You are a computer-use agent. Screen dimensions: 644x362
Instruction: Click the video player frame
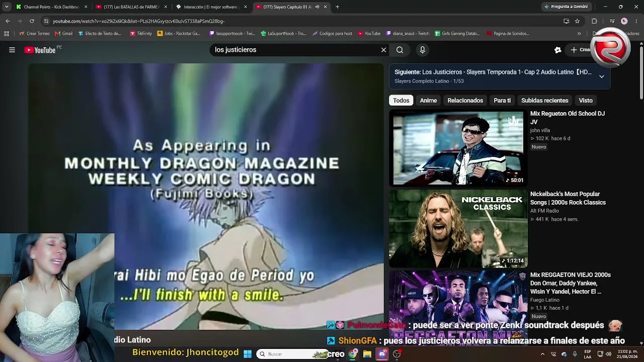click(206, 196)
